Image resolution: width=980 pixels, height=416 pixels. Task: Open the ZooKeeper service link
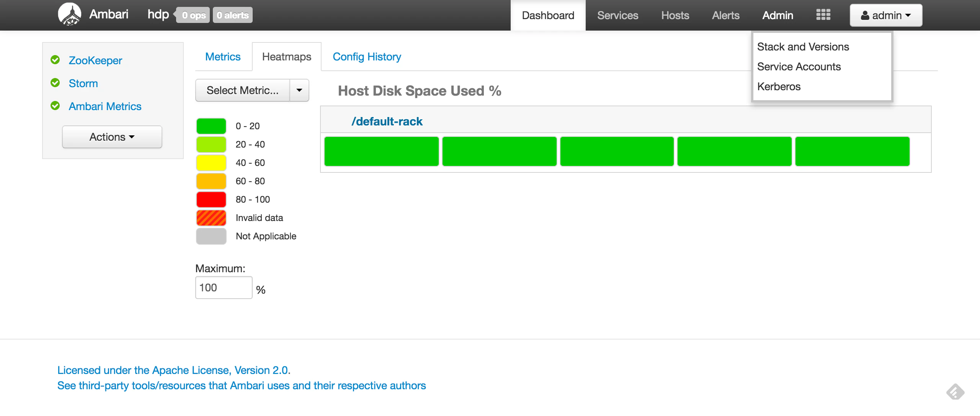pyautogui.click(x=95, y=60)
